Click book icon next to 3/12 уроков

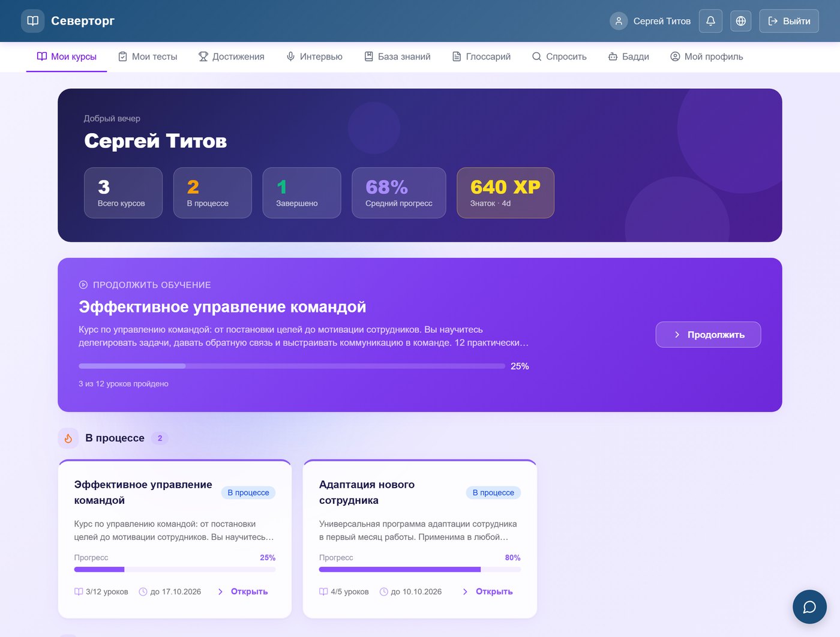pos(79,591)
